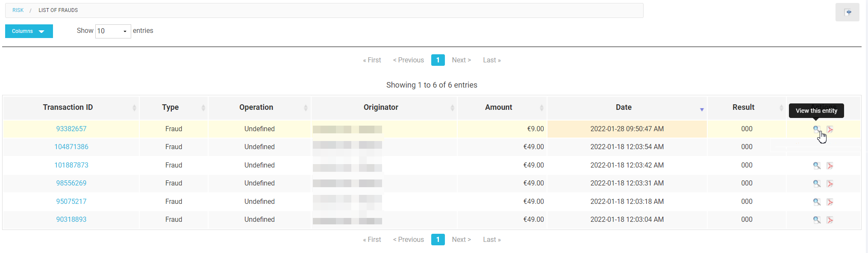View entity for transaction 98556269
The image size is (868, 253).
pyautogui.click(x=817, y=183)
